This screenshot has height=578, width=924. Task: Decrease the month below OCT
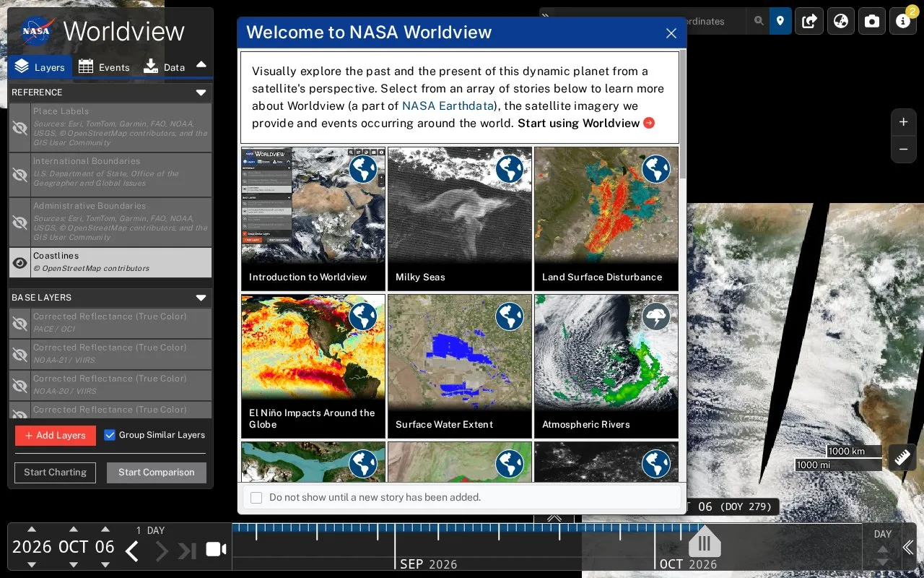click(74, 564)
